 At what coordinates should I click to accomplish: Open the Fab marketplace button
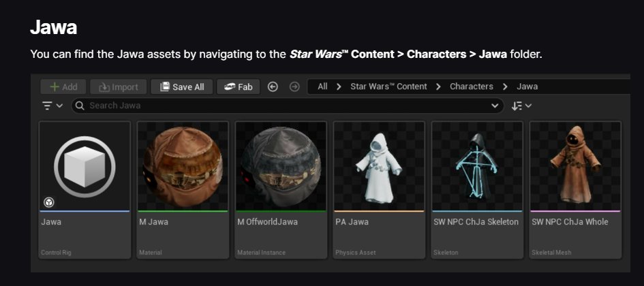coord(239,87)
